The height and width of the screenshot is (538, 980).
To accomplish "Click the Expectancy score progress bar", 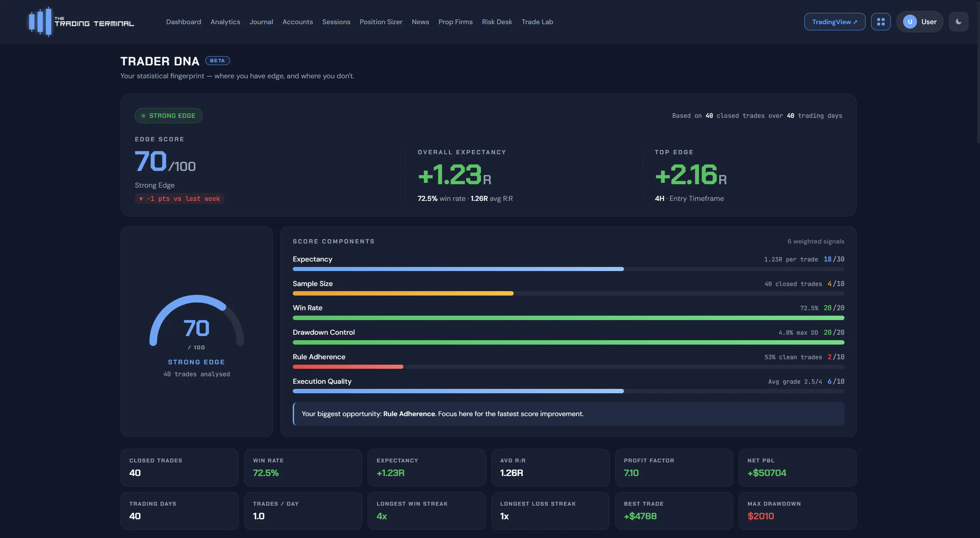I will pos(568,269).
